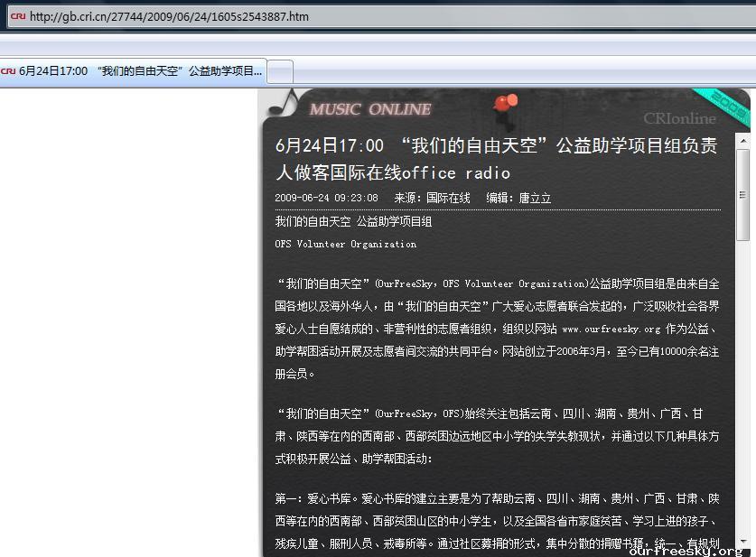Click the editor name 唐立立
Screen dimensions: 756x557
pyautogui.click(x=535, y=198)
